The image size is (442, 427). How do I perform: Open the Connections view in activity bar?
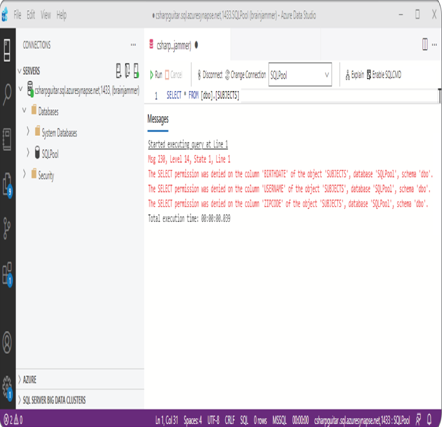pyautogui.click(x=7, y=50)
